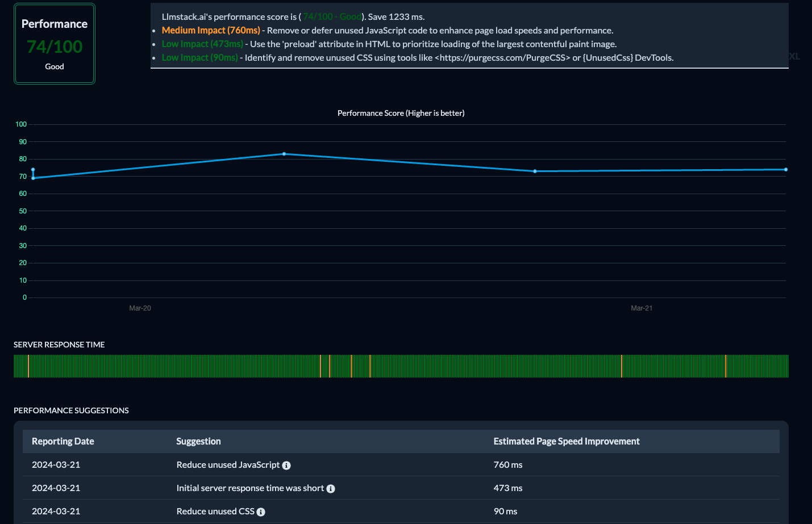This screenshot has height=524, width=812.
Task: Select the SERVER RESPONSE TIME section heading
Action: [x=59, y=345]
